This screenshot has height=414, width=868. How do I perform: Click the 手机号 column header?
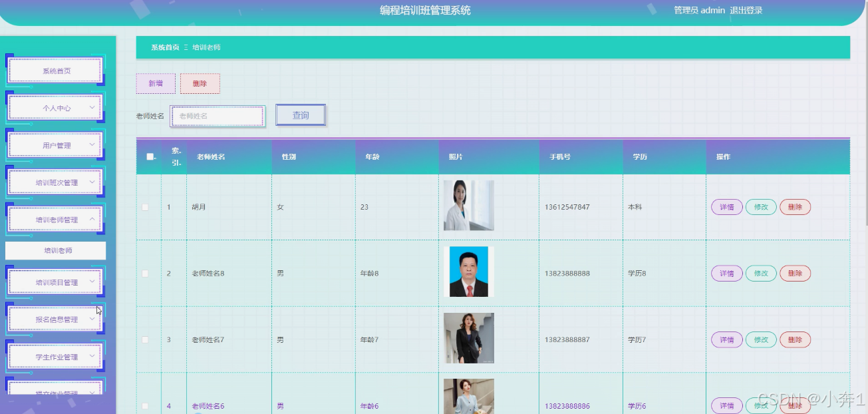point(559,157)
